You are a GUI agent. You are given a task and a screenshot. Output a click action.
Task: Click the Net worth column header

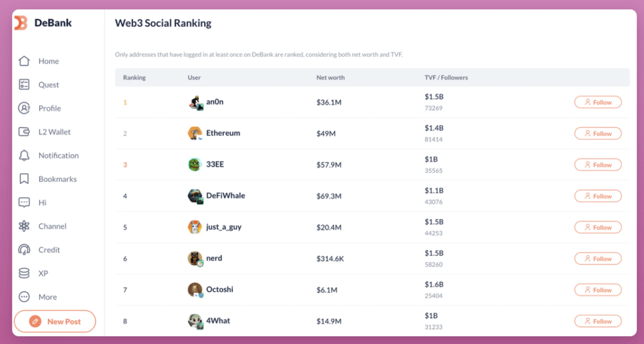(x=330, y=78)
